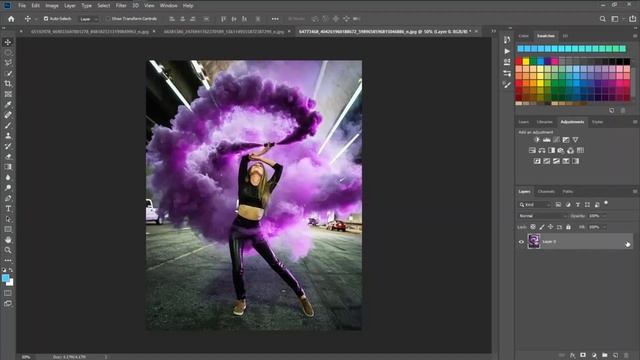This screenshot has width=640, height=360.
Task: Enable Show Transform Controls checkbox
Action: coord(108,19)
